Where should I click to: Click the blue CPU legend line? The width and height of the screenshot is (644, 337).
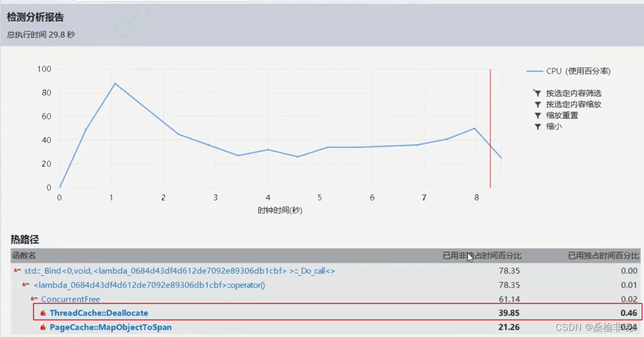534,72
